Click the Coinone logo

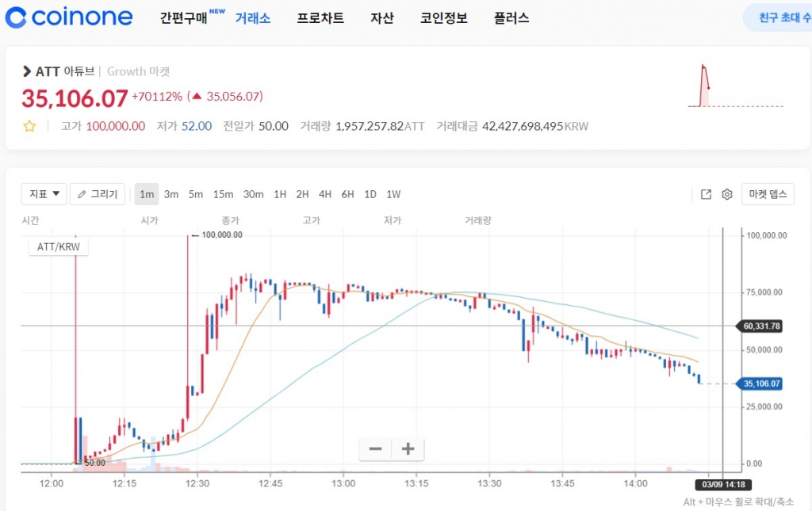click(68, 17)
